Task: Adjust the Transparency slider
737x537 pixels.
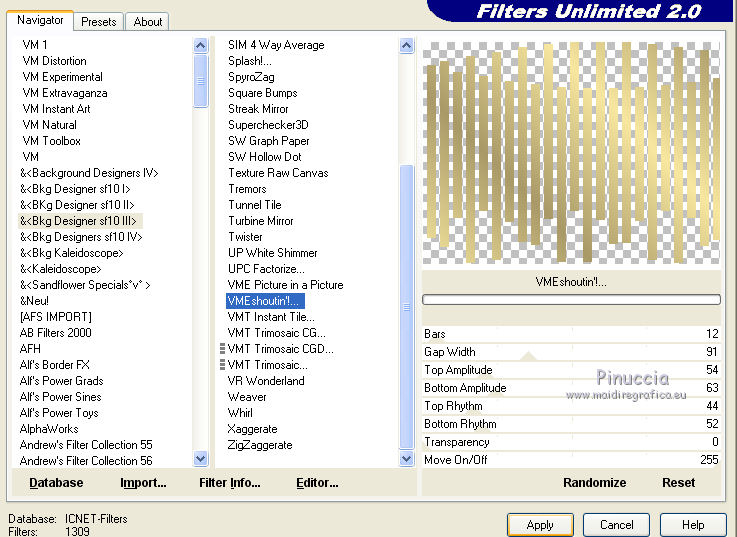Action: (x=571, y=442)
